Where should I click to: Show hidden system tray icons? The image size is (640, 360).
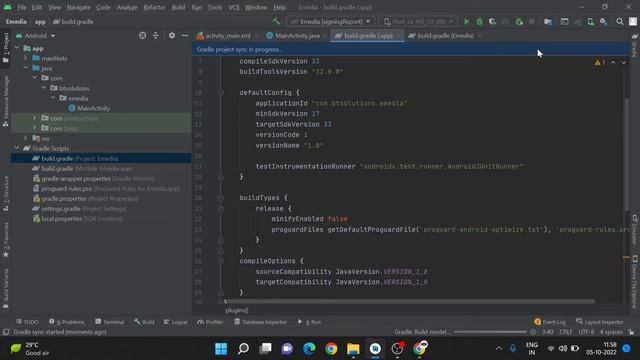pos(499,349)
